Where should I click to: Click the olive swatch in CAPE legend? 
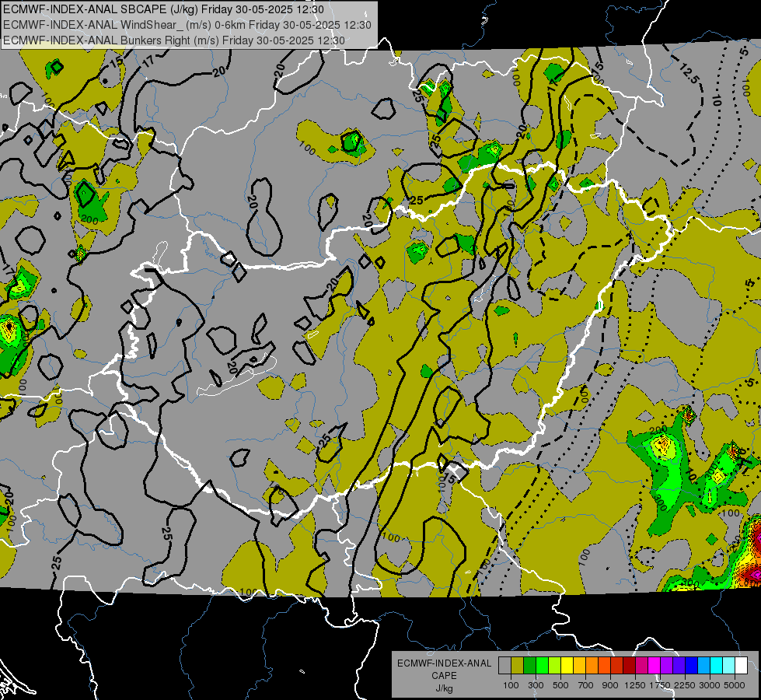tap(518, 665)
